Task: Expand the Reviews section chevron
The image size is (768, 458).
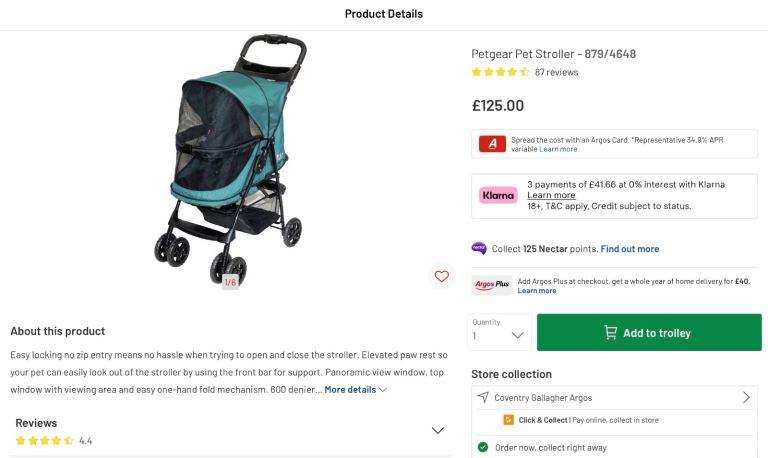Action: click(437, 430)
